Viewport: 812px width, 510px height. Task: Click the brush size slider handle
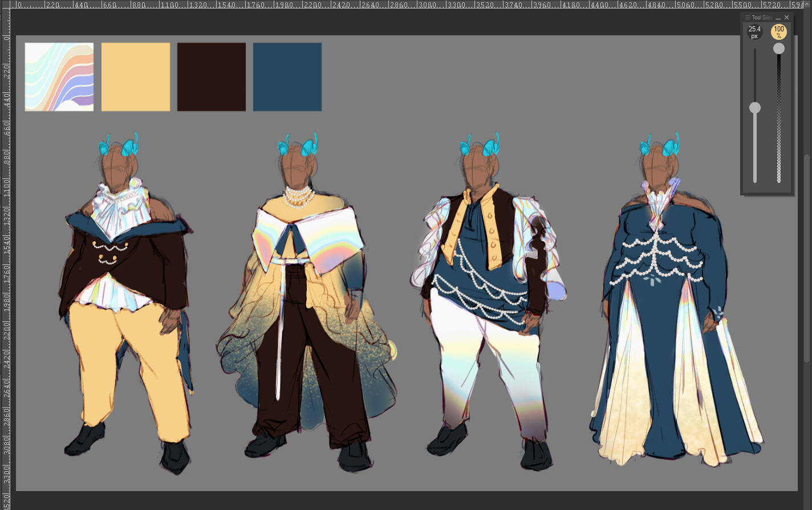[x=755, y=108]
